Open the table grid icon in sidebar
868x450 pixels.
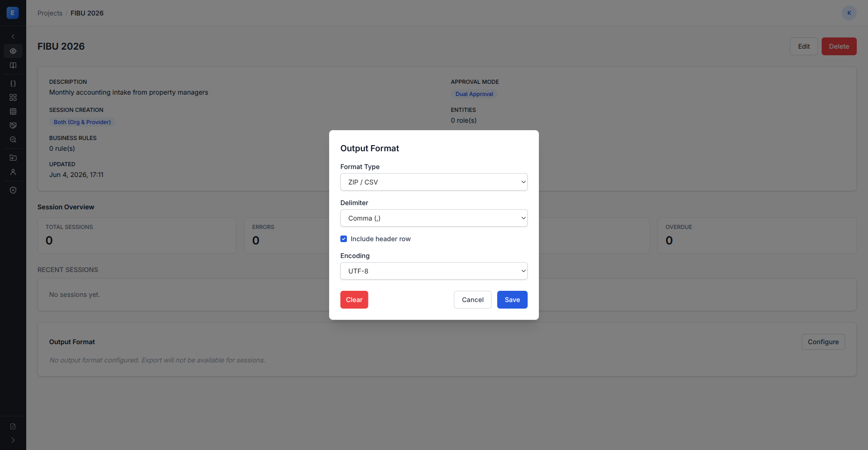point(13,111)
